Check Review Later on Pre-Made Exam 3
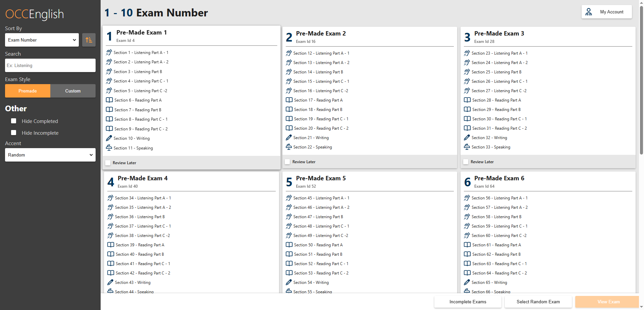 tap(466, 162)
